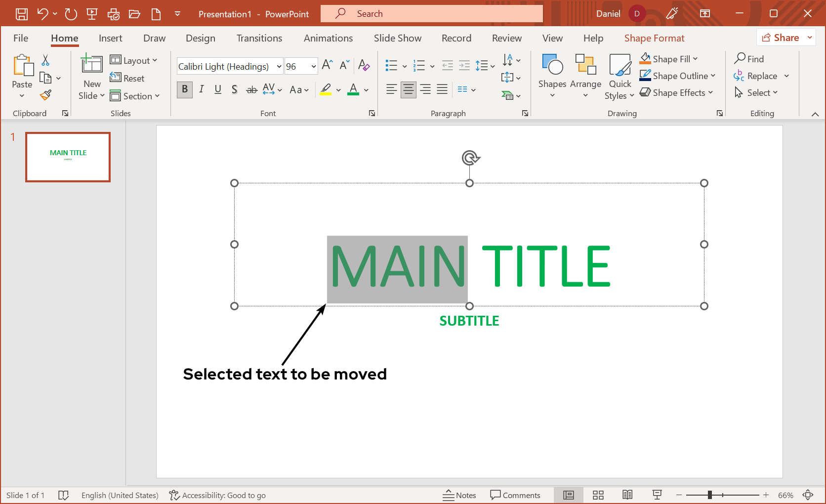Click the Increase Font Size icon

click(x=327, y=65)
